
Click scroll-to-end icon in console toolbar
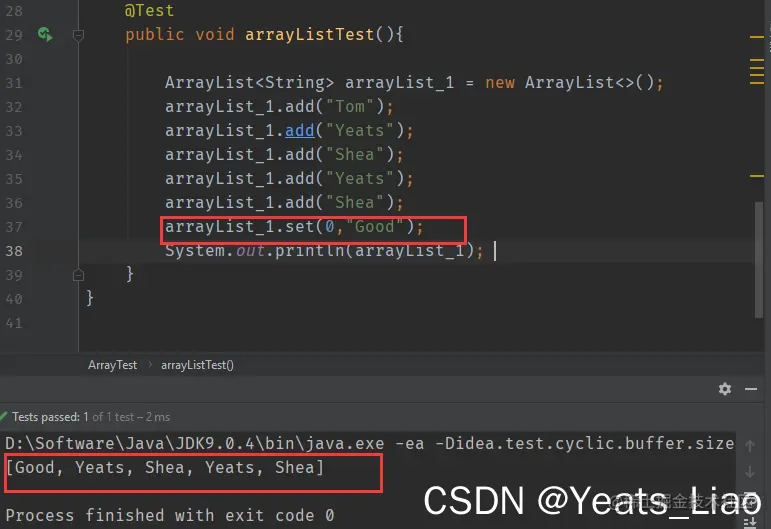(x=750, y=522)
